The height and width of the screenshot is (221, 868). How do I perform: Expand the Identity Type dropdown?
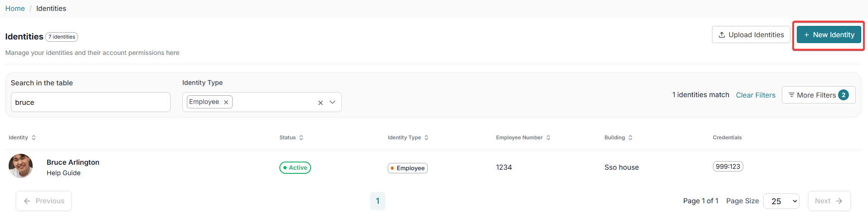[332, 103]
